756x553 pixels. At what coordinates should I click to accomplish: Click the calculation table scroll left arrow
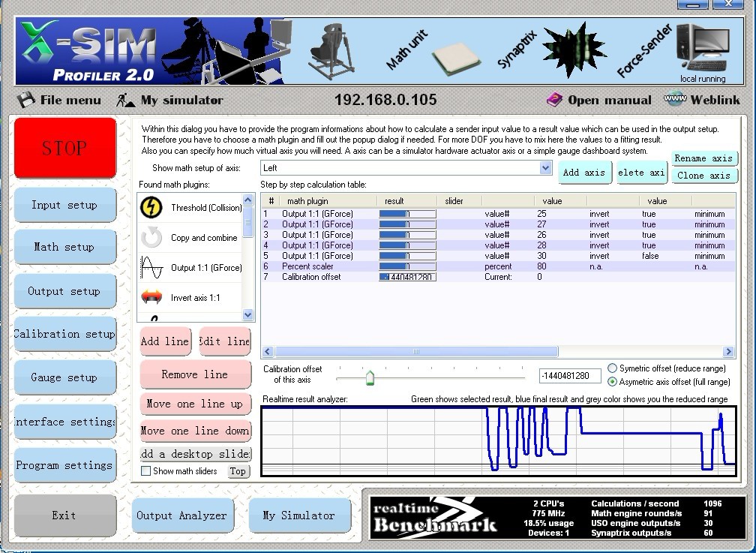268,352
